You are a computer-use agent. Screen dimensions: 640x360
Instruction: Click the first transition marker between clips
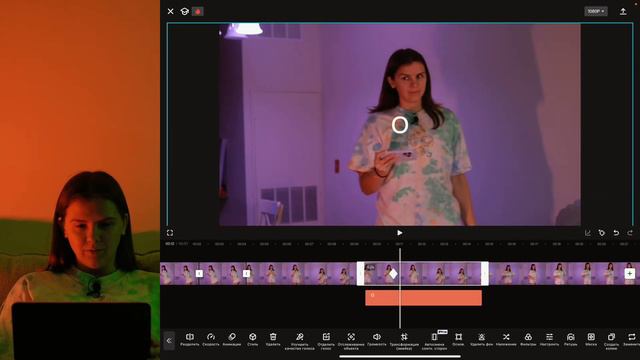tap(199, 273)
